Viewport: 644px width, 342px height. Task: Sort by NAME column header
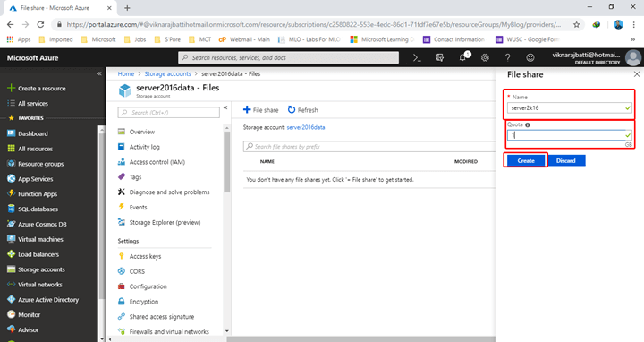point(267,161)
